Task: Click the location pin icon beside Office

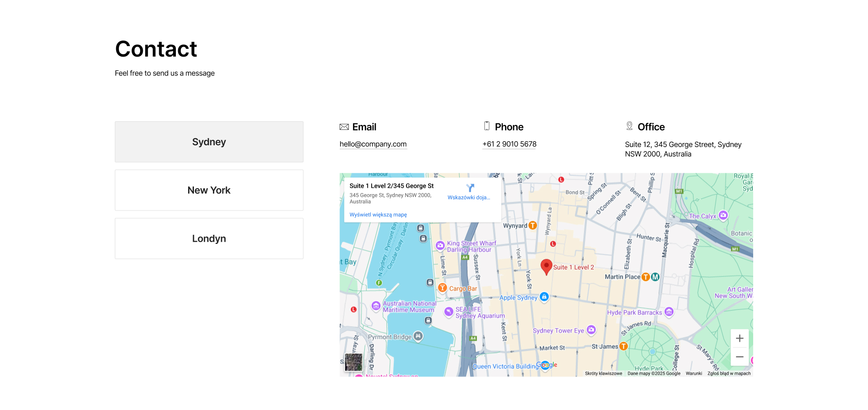Action: (629, 126)
